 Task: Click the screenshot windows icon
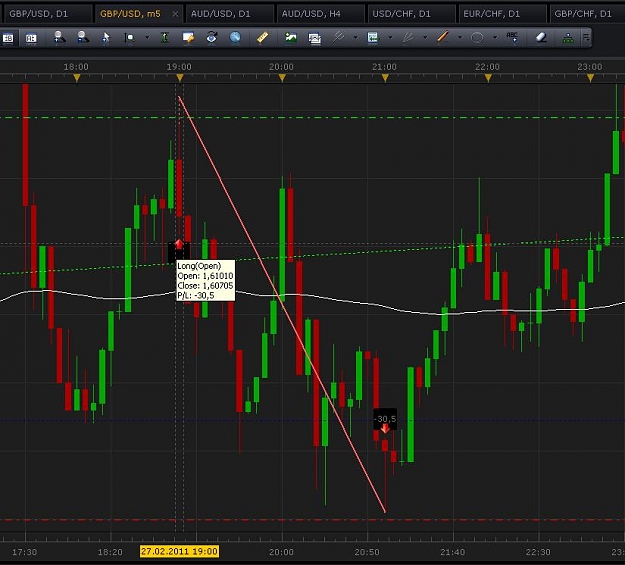click(x=314, y=38)
